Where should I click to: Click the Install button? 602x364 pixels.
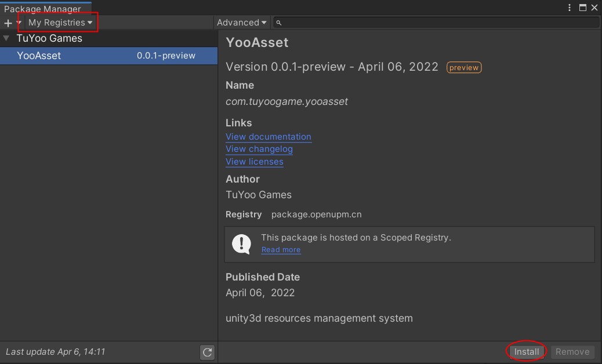[x=527, y=352]
